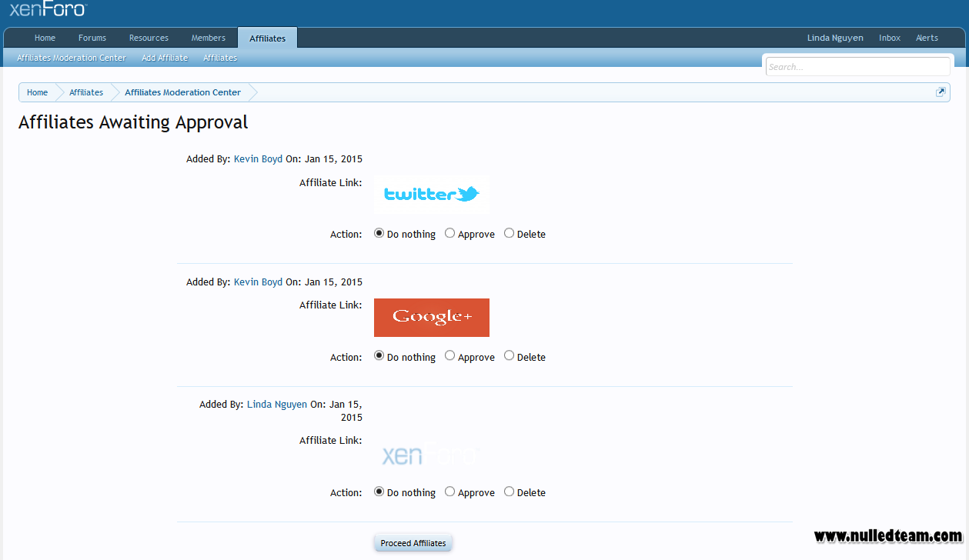The image size is (969, 560).
Task: Open the Alerts link
Action: [x=927, y=38]
